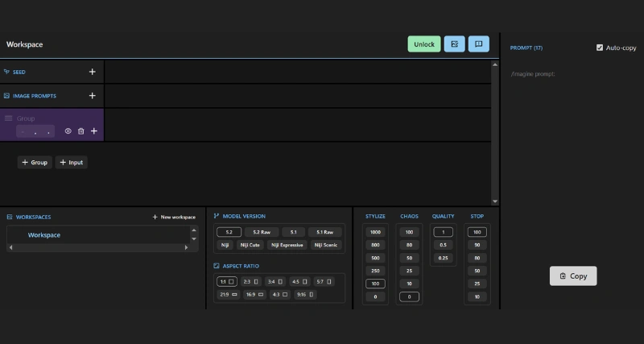644x344 pixels.
Task: Click the plus icon in the SEED row
Action: point(92,72)
